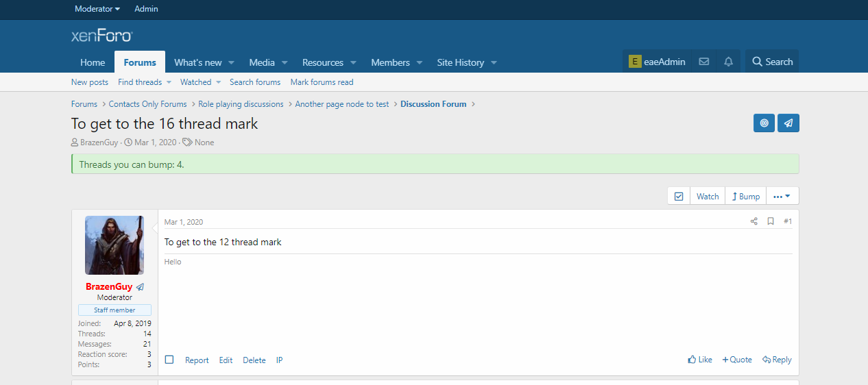Open the alerts bell icon
This screenshot has width=868, height=385.
(x=728, y=62)
